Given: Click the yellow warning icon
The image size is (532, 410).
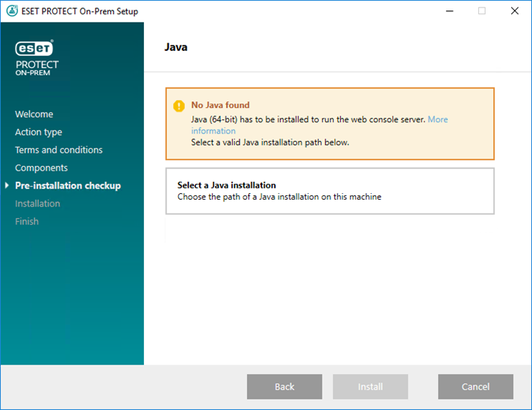Looking at the screenshot, I should point(178,106).
